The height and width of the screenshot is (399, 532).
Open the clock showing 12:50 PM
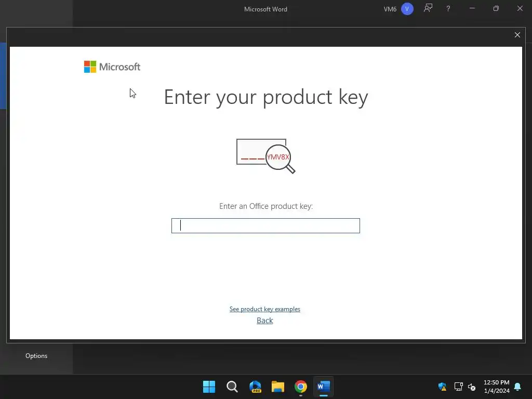tap(496, 387)
